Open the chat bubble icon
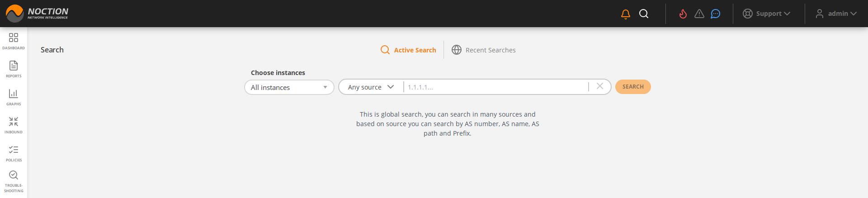Viewport: 868px width, 198px height. [x=715, y=14]
